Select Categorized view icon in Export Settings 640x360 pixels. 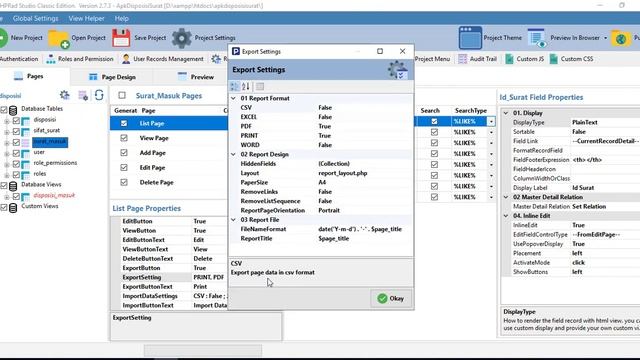click(234, 86)
